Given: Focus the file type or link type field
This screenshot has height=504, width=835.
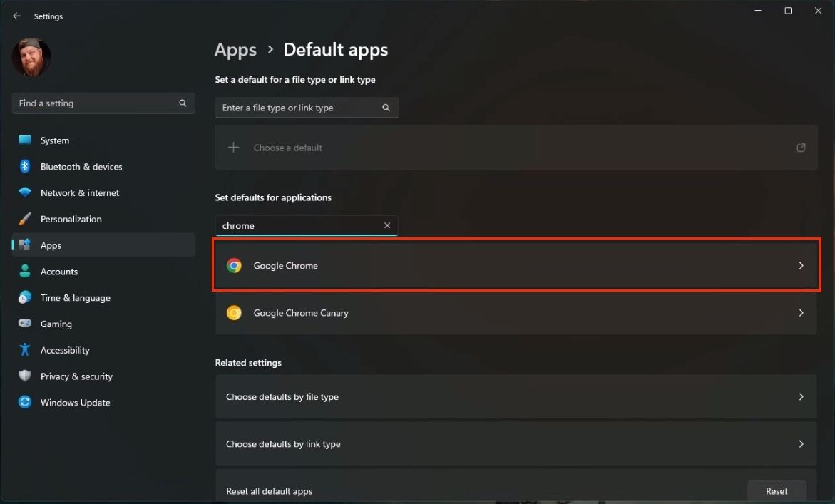Looking at the screenshot, I should click(x=307, y=108).
